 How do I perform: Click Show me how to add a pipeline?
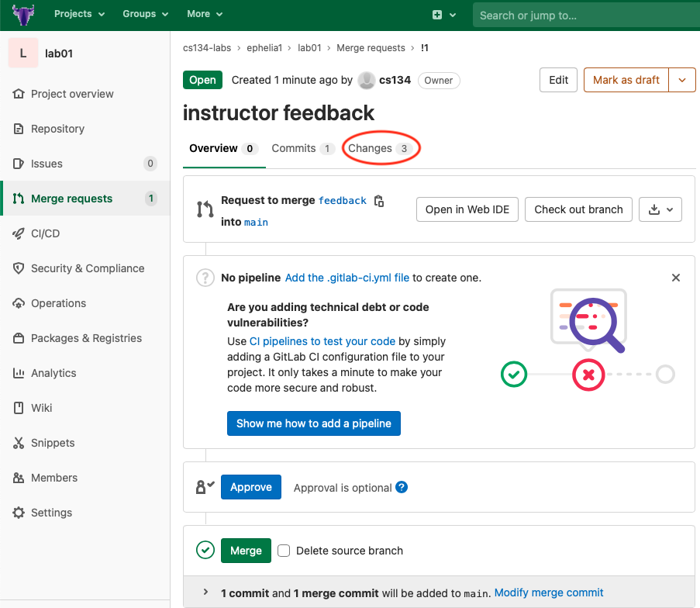313,423
